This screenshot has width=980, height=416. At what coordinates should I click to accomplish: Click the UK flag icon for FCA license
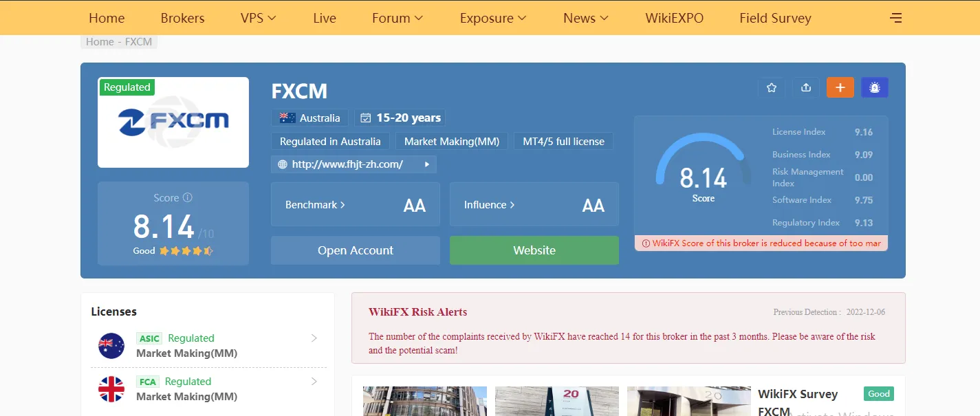(111, 389)
